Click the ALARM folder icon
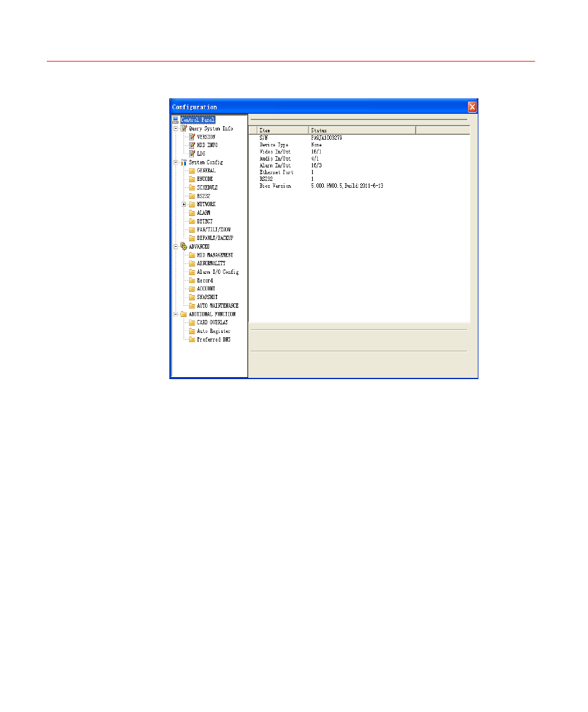The image size is (588, 712). [191, 213]
